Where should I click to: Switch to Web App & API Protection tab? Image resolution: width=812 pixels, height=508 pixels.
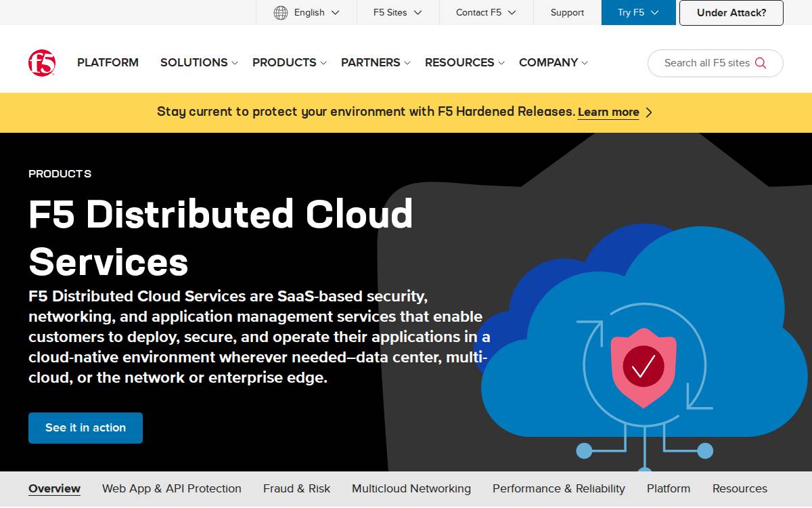tap(172, 488)
